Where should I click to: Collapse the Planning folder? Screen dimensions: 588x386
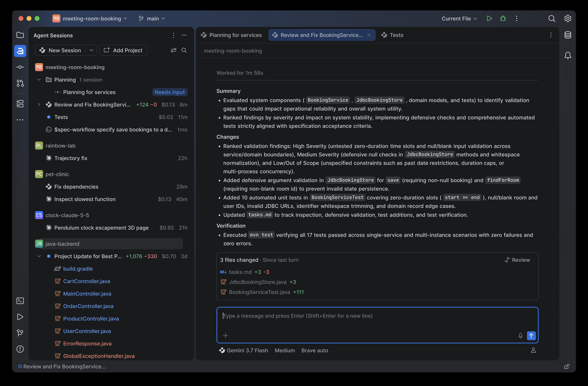point(39,80)
